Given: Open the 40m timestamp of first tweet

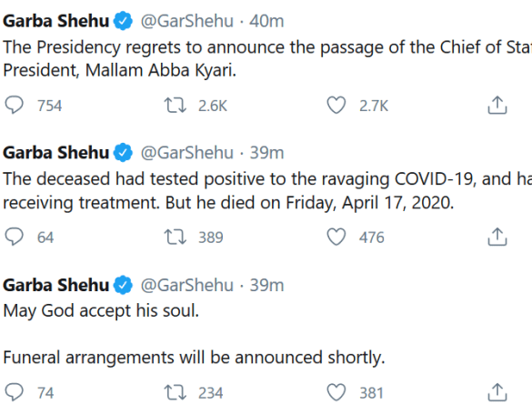Looking at the screenshot, I should tap(266, 21).
